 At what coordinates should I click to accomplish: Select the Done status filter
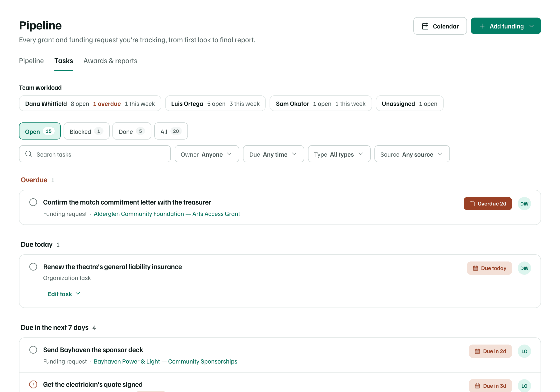[x=132, y=131]
